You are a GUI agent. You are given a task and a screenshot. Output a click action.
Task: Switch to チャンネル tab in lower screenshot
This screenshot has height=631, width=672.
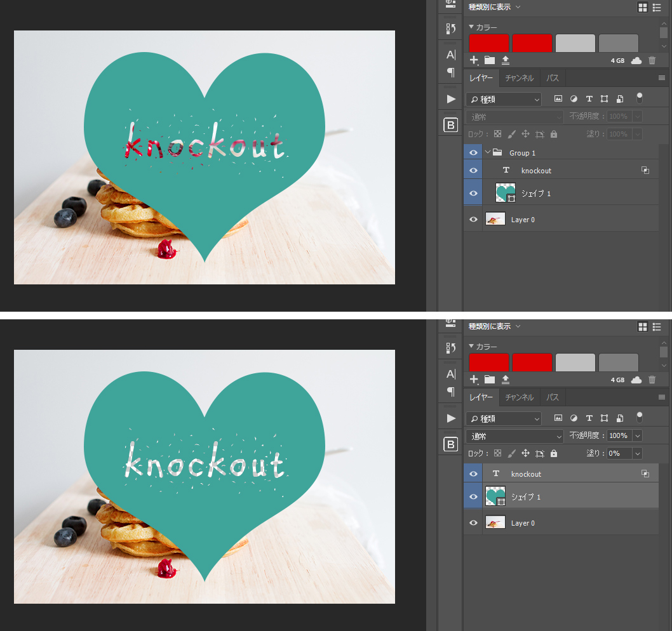click(x=520, y=397)
